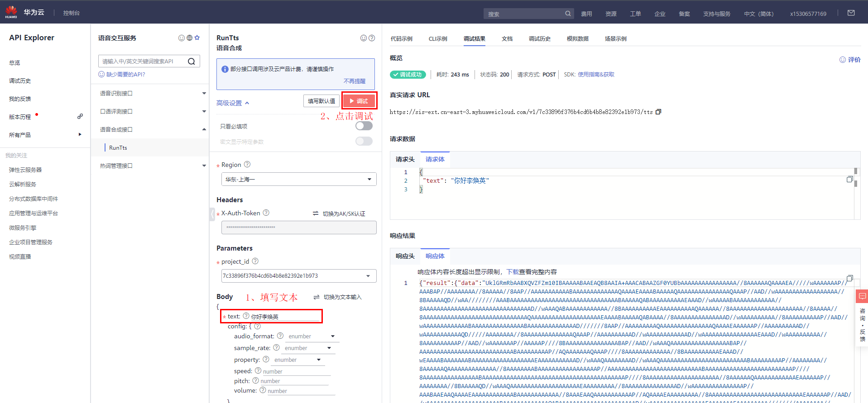The width and height of the screenshot is (868, 403).
Task: Click help icon beside sample_rate
Action: click(x=277, y=347)
